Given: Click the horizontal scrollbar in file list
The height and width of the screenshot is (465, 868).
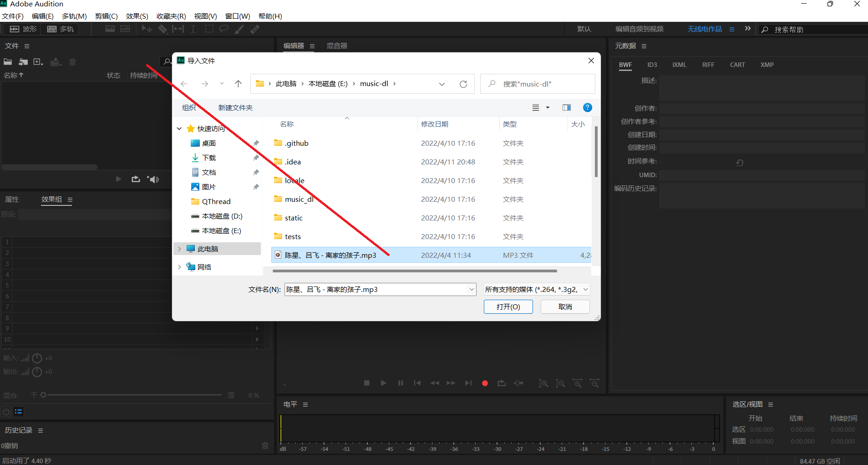Looking at the screenshot, I should (415, 271).
